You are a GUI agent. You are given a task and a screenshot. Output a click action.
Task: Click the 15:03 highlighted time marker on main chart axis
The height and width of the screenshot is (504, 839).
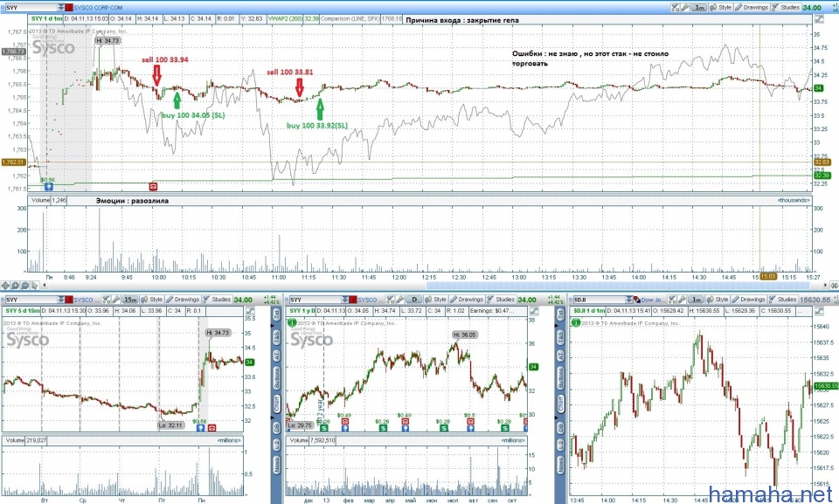coord(767,277)
